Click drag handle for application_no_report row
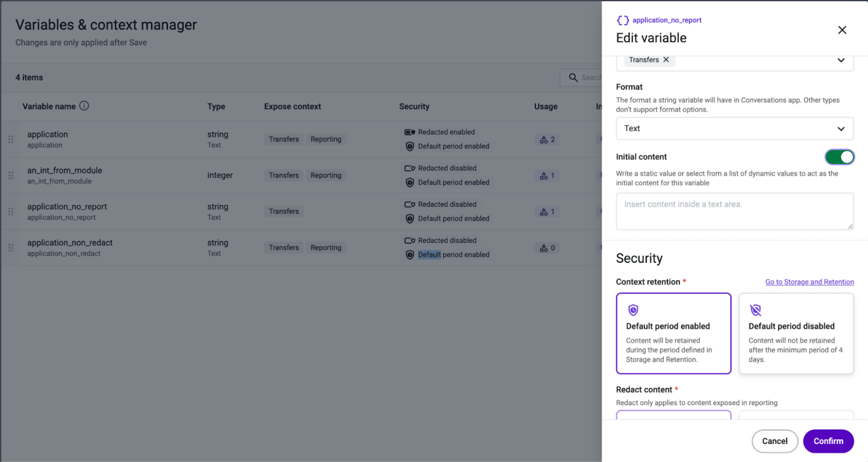868x462 pixels. point(11,211)
